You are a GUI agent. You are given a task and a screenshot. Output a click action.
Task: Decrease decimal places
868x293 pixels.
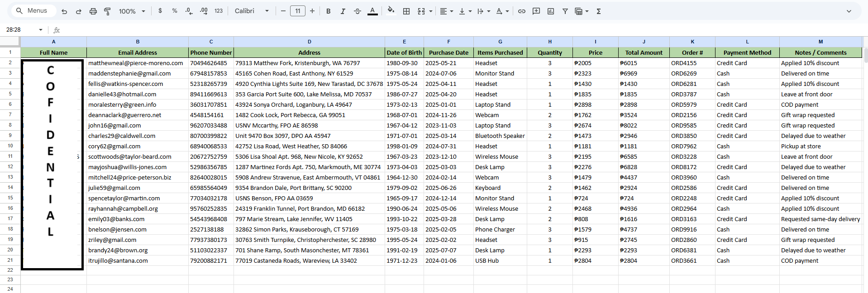pos(189,11)
